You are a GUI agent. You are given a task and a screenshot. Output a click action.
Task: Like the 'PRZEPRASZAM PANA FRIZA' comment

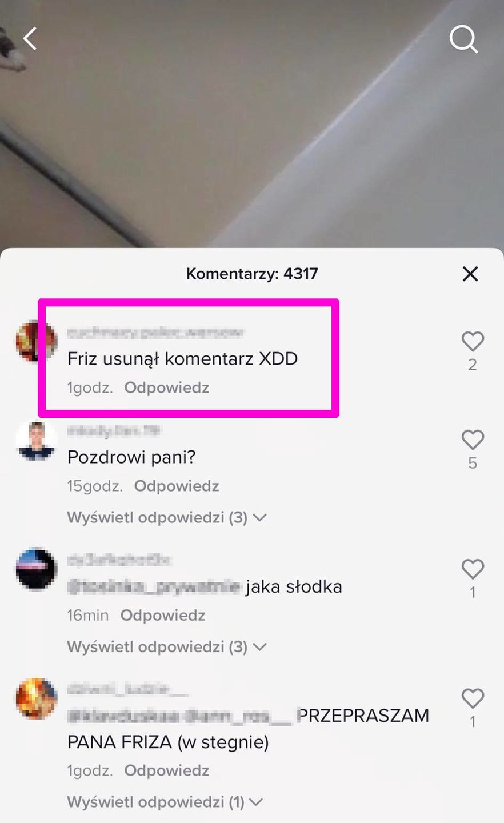[473, 698]
